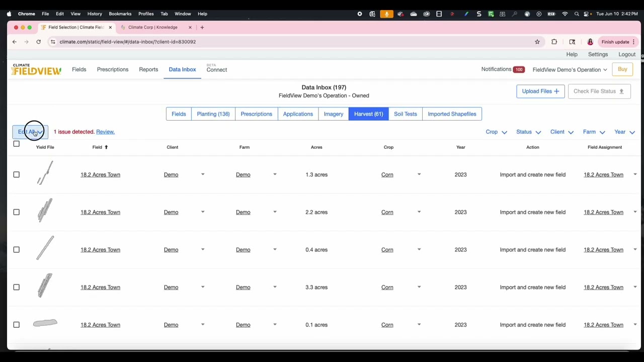The image size is (644, 362).
Task: Click the Wi-Fi status icon
Action: click(565, 14)
